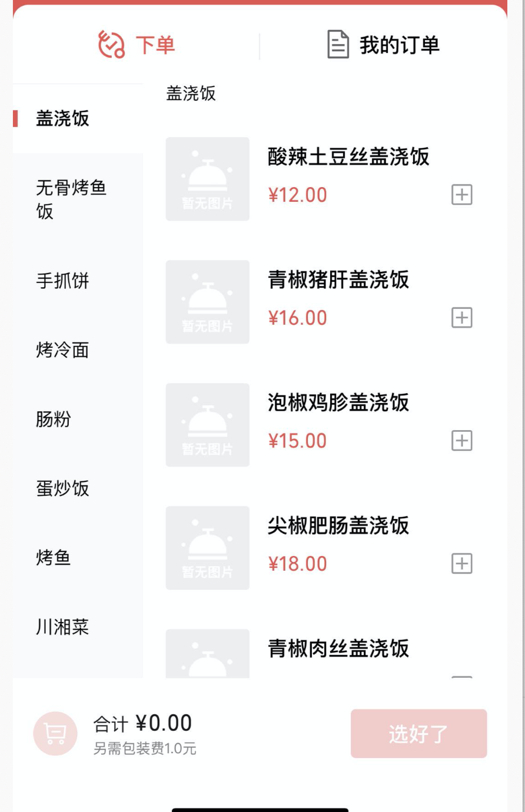The height and width of the screenshot is (812, 525).
Task: Select 手抓饼 category
Action: click(x=62, y=281)
